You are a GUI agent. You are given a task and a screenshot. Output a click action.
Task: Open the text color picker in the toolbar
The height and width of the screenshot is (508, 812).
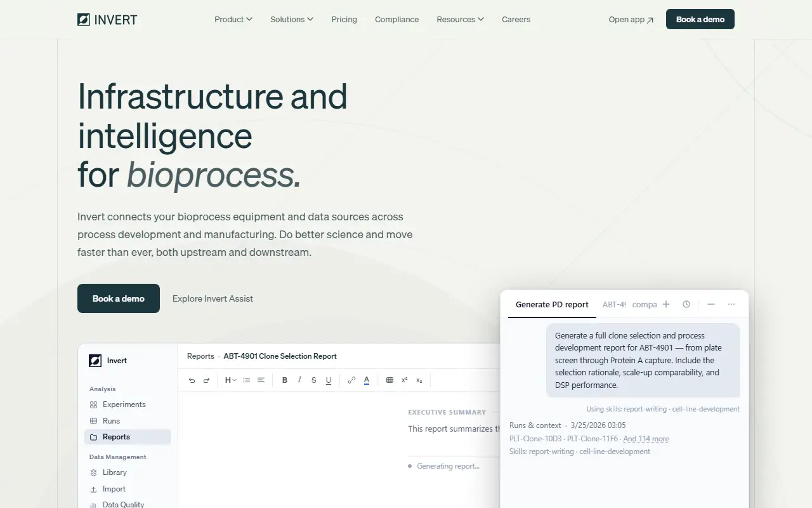pyautogui.click(x=367, y=380)
